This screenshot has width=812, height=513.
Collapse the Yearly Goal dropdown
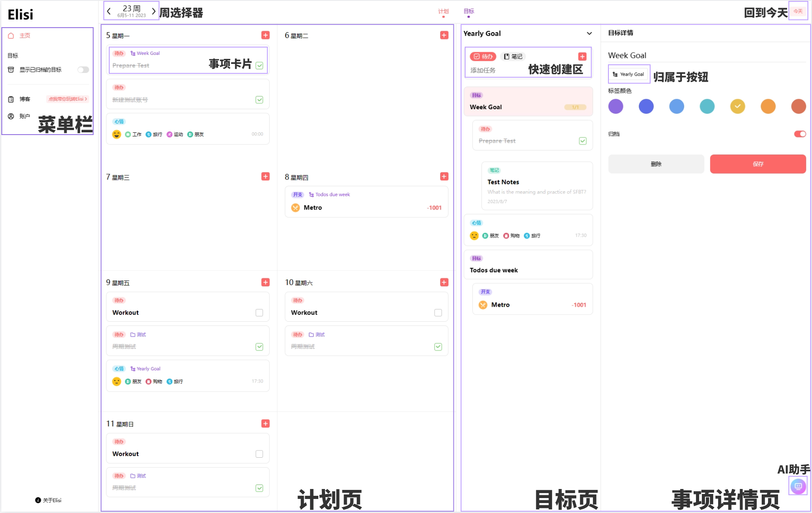tap(589, 33)
